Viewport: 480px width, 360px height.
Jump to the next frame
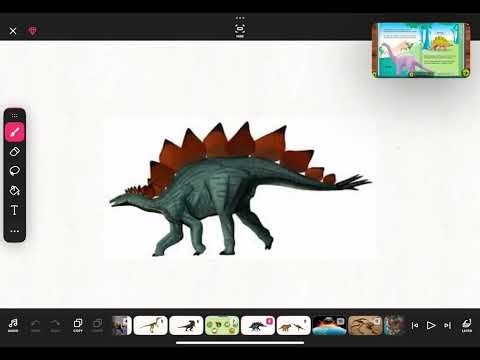point(447,325)
